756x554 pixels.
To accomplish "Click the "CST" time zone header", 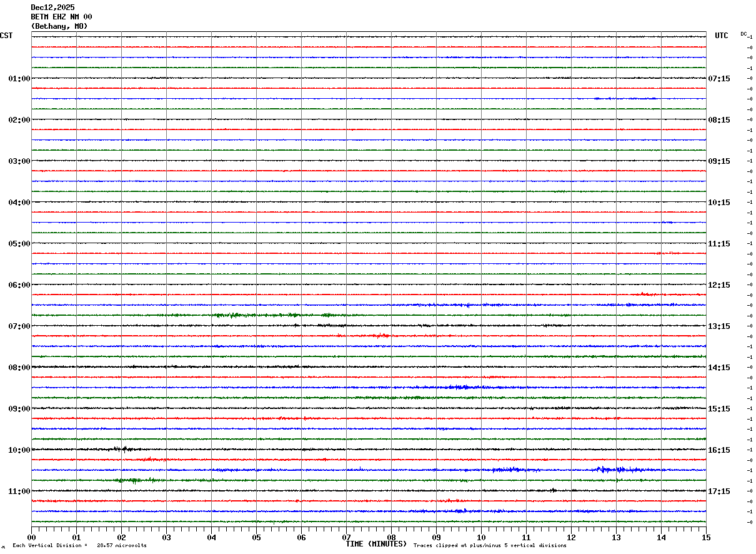I will 6,36.
